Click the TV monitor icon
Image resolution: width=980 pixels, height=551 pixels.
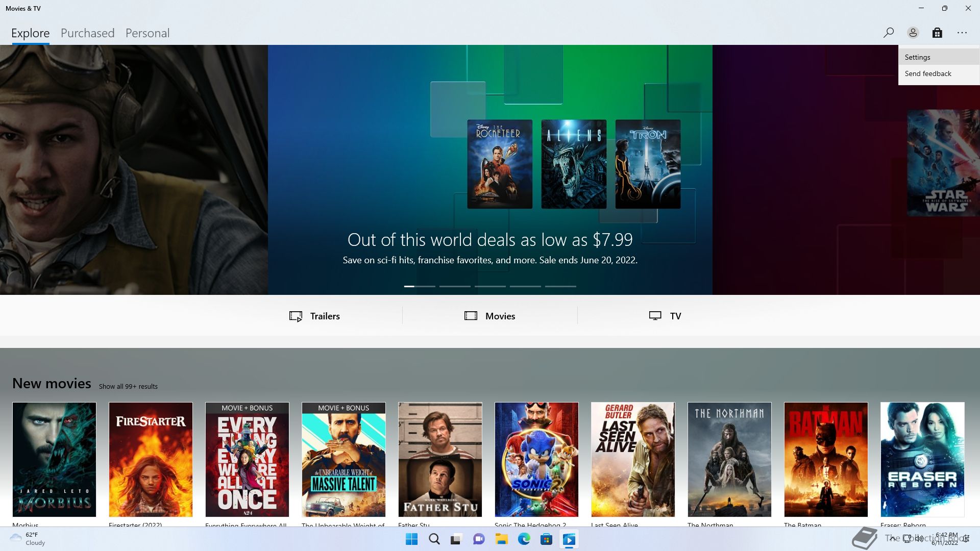click(x=655, y=316)
